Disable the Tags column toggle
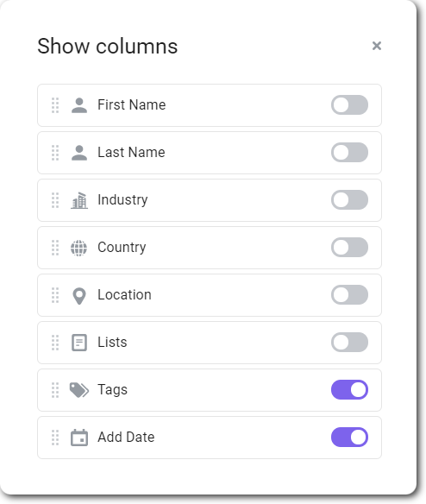The height and width of the screenshot is (504, 426). pyautogui.click(x=349, y=389)
